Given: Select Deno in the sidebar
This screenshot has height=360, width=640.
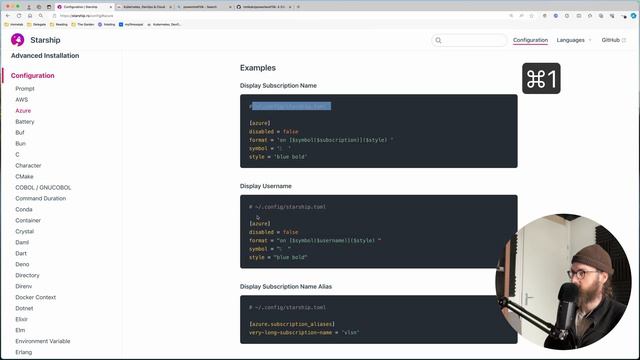Looking at the screenshot, I should [22, 264].
